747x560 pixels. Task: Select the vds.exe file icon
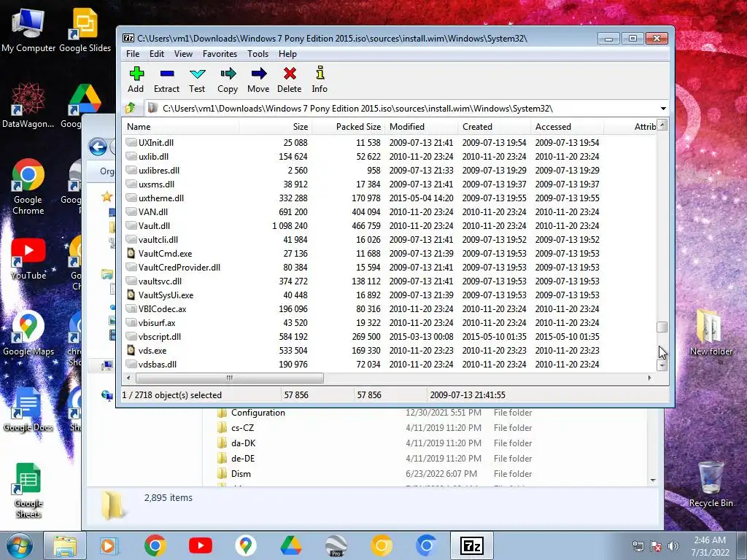pyautogui.click(x=131, y=351)
